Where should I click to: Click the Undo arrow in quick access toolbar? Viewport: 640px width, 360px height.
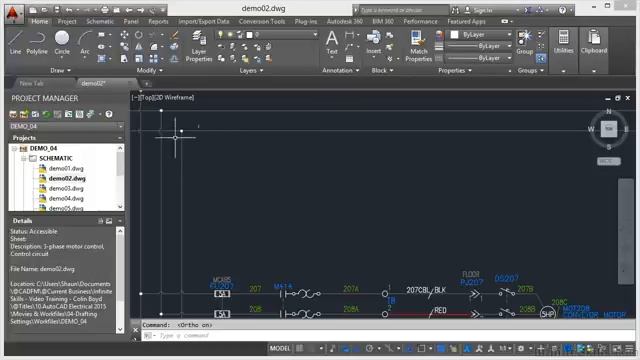pos(69,10)
